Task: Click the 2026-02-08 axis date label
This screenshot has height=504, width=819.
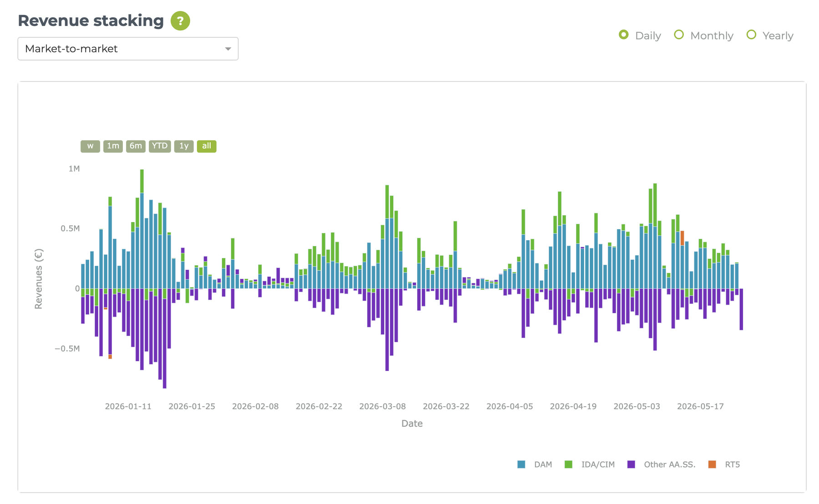Action: 255,406
